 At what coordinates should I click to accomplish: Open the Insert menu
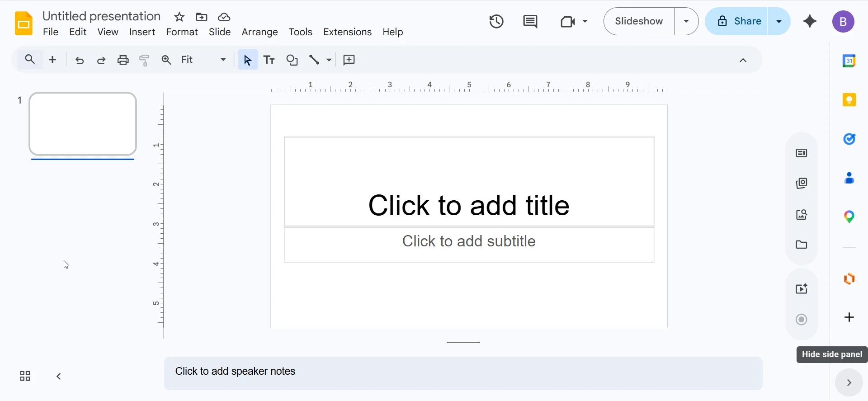142,32
